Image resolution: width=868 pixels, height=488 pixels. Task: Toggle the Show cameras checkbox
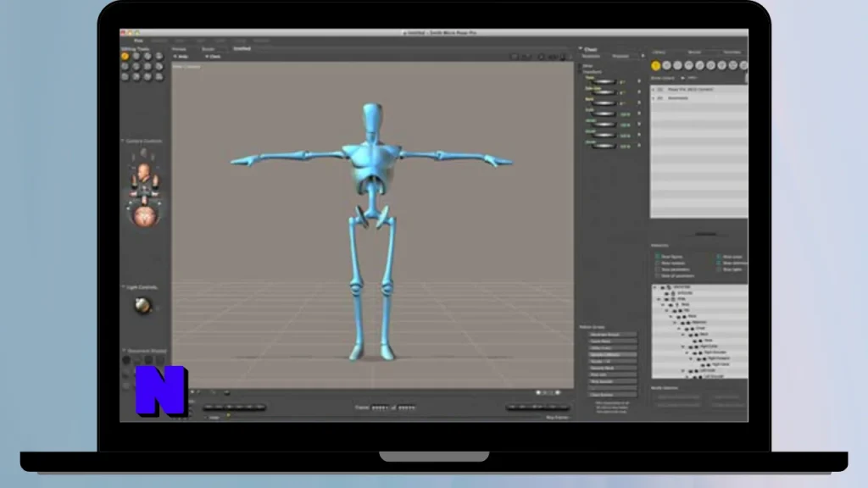[658, 263]
